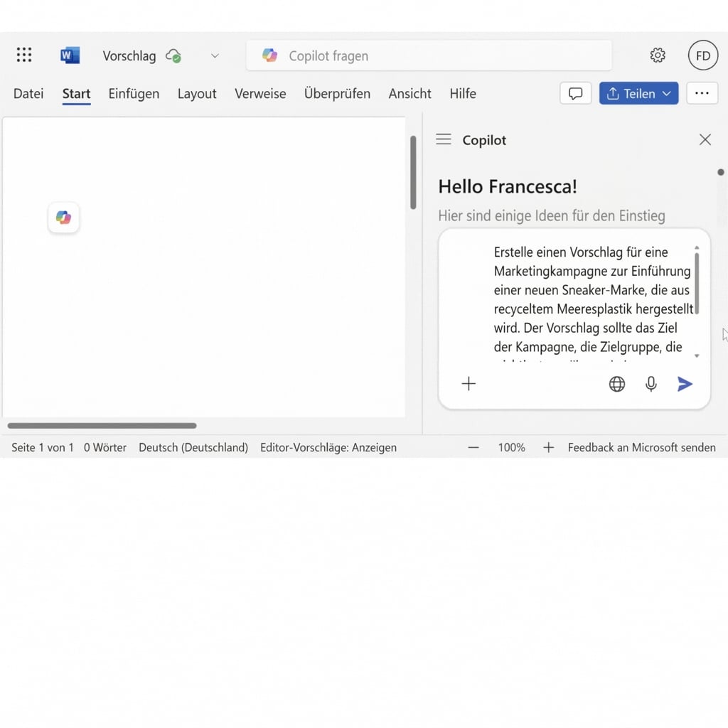Switch to the Einfügen tab
The image size is (728, 728).
134,94
